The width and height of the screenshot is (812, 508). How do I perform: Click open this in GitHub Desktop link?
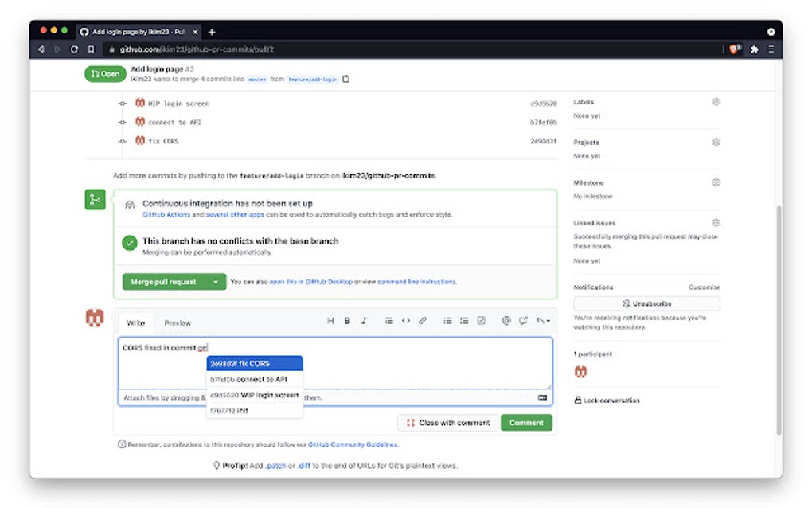coord(310,282)
